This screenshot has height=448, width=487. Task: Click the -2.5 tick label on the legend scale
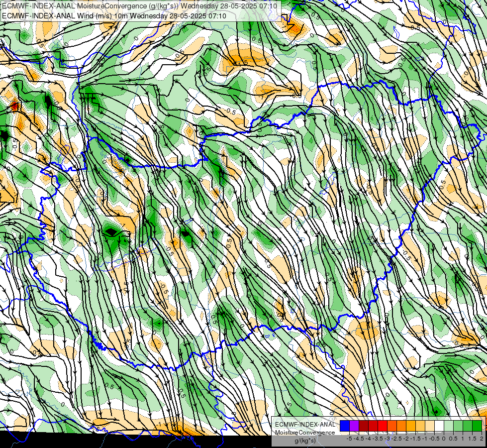click(x=396, y=439)
